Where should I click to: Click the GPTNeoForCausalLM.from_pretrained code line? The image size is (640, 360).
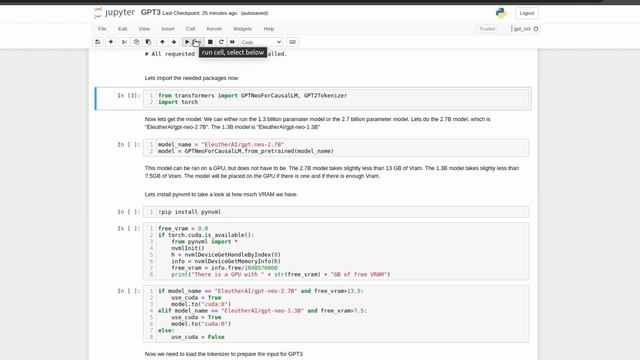(246, 151)
